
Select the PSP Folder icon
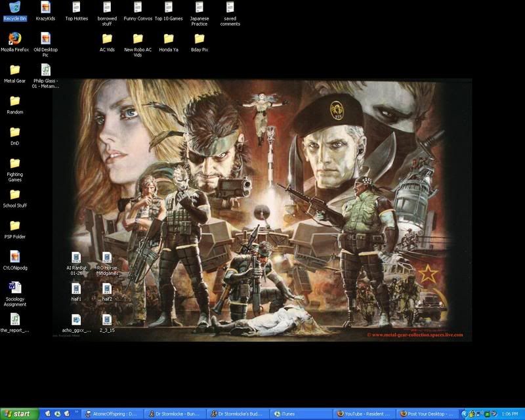14,230
